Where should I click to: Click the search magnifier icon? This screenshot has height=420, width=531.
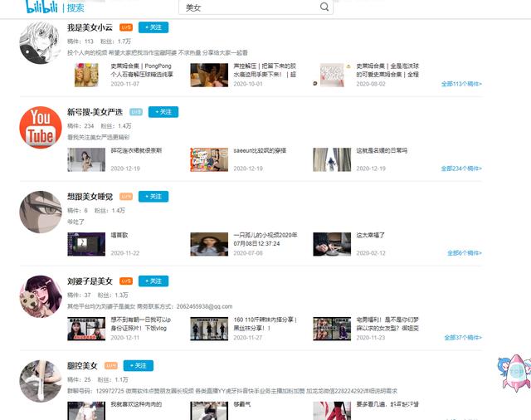[x=324, y=7]
